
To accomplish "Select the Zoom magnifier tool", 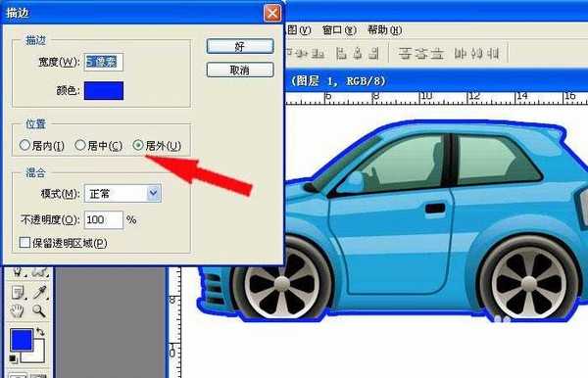I will (x=39, y=311).
